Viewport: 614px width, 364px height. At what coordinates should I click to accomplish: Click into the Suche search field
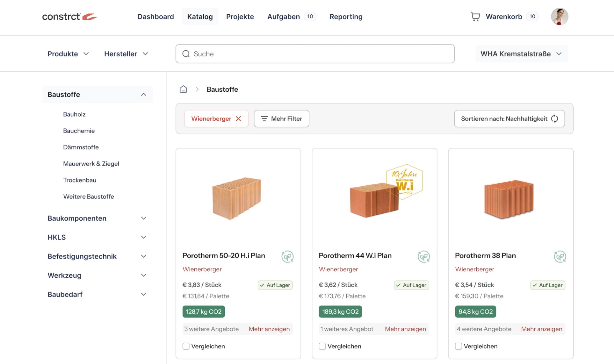tap(315, 54)
